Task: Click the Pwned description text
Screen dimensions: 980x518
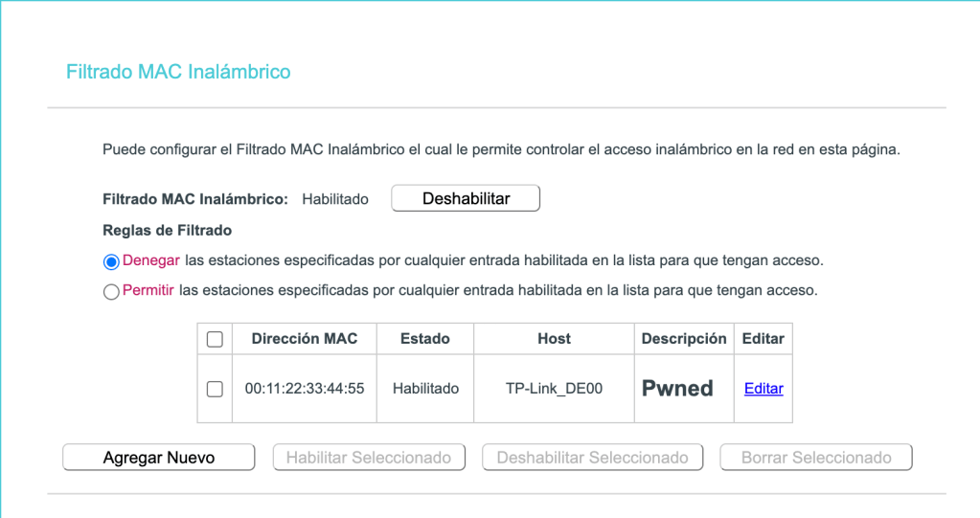Action: coord(677,389)
